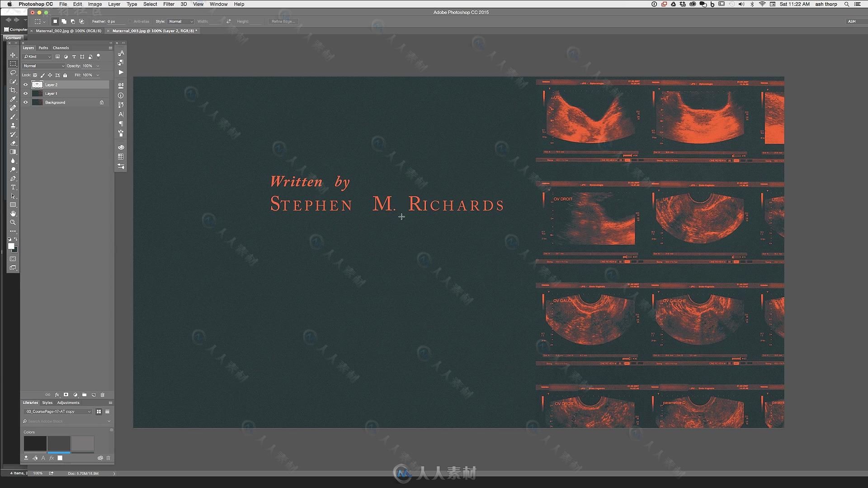Select the Clone Stamp tool

click(x=13, y=126)
